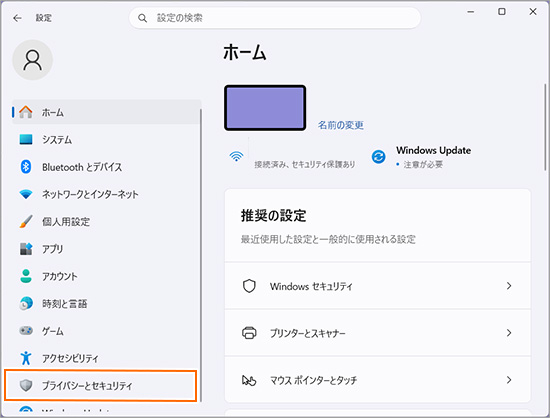Open 個人用設定 category

click(107, 222)
